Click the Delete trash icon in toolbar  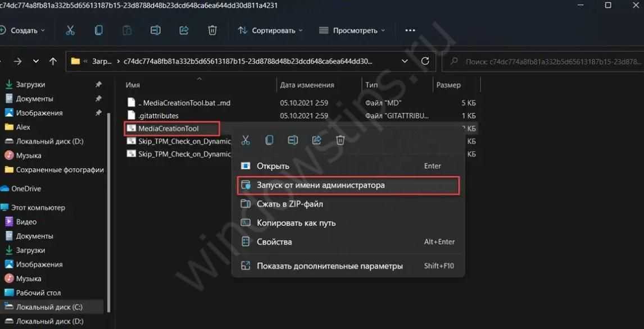(x=212, y=30)
